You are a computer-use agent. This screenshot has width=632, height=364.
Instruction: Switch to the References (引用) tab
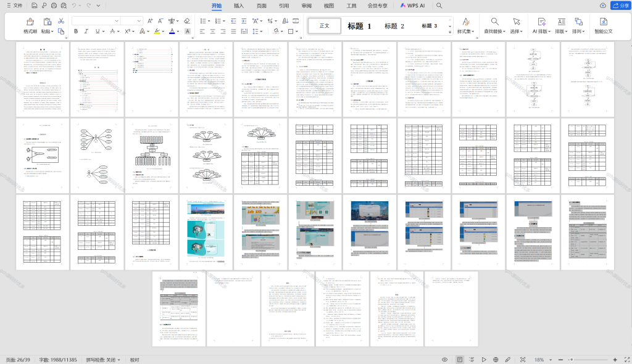(x=284, y=6)
